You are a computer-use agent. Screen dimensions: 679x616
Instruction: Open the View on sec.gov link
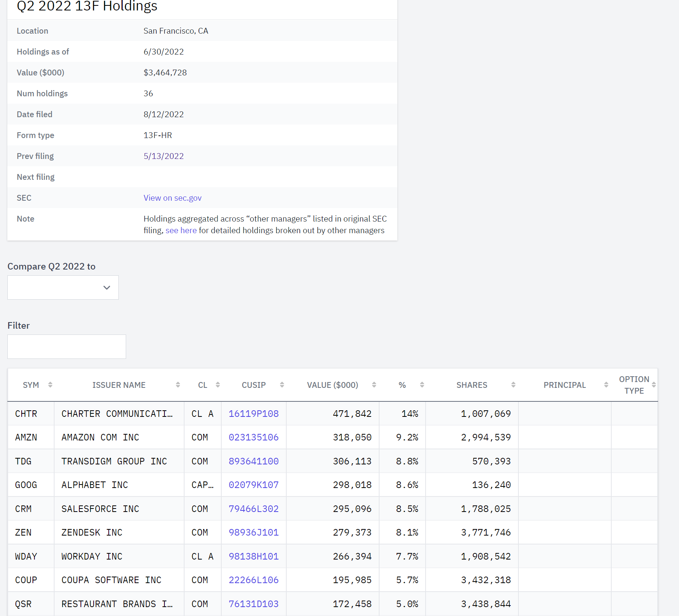pos(173,198)
